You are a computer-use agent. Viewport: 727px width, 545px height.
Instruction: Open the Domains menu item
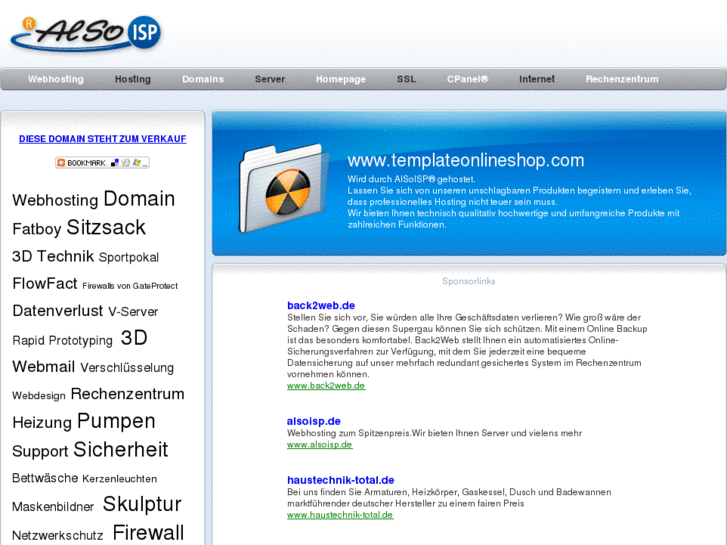203,79
